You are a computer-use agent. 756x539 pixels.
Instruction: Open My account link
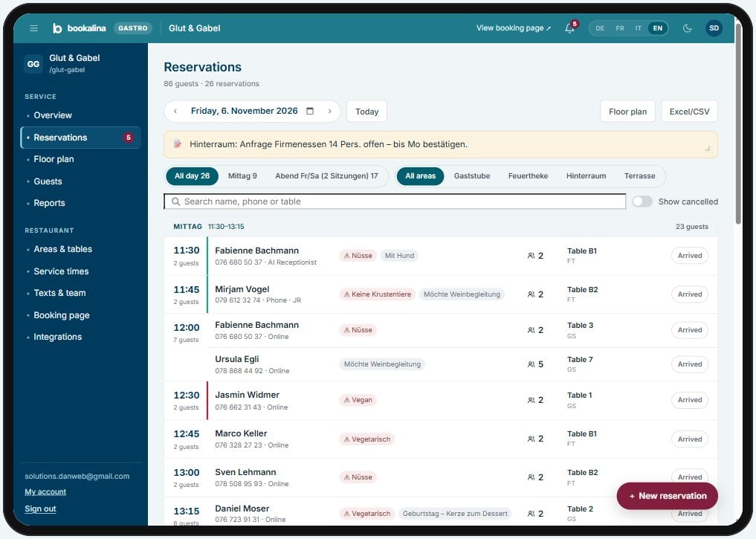coord(45,491)
